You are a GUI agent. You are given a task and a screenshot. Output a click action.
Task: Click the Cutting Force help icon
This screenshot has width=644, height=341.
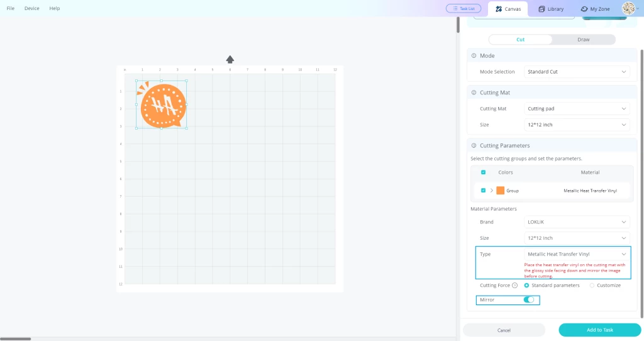point(514,285)
